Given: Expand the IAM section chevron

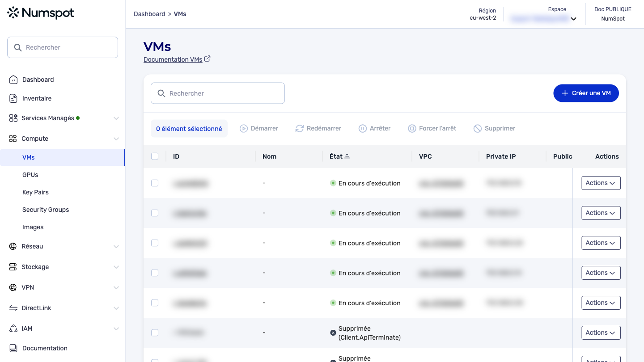Looking at the screenshot, I should pos(116,329).
